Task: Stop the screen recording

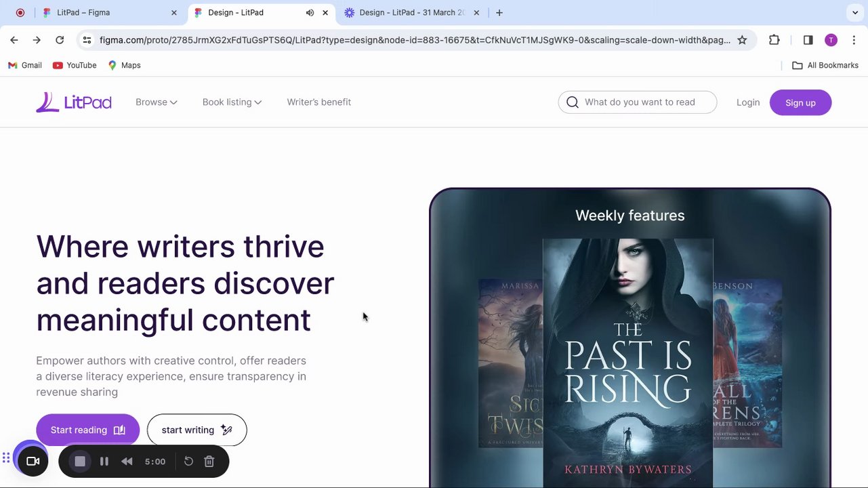Action: coord(80,462)
